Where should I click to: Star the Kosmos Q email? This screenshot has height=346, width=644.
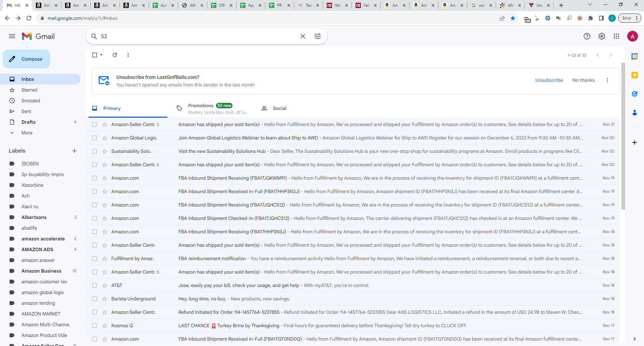105,326
